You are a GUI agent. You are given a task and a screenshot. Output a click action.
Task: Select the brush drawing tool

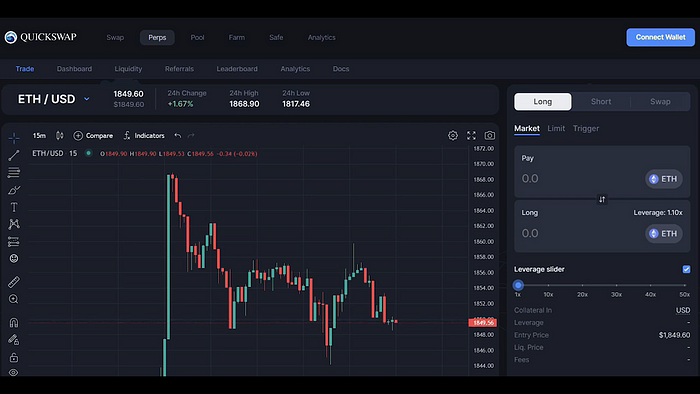coord(14,190)
